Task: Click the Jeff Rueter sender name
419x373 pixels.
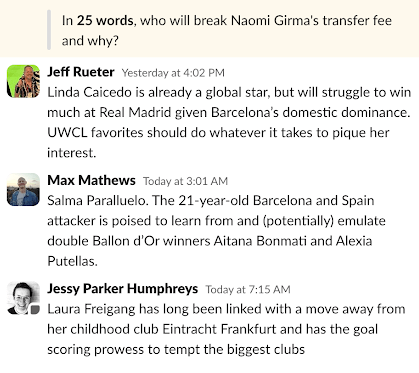Action: [x=81, y=72]
